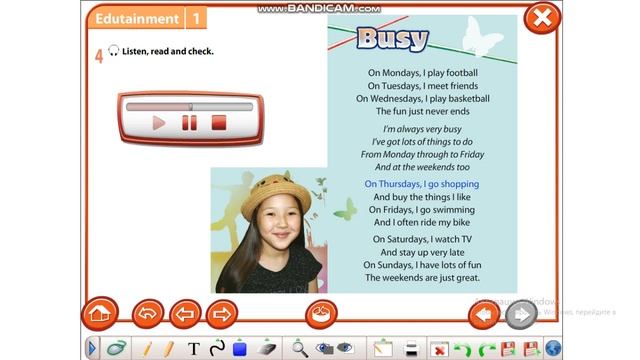Save with first floppy disk icon

coord(509,349)
